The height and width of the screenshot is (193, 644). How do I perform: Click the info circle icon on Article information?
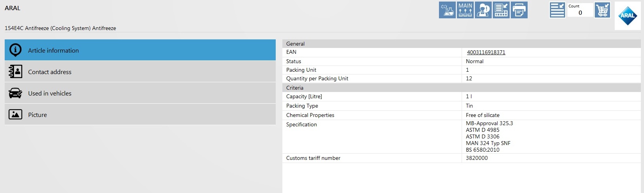[x=16, y=50]
